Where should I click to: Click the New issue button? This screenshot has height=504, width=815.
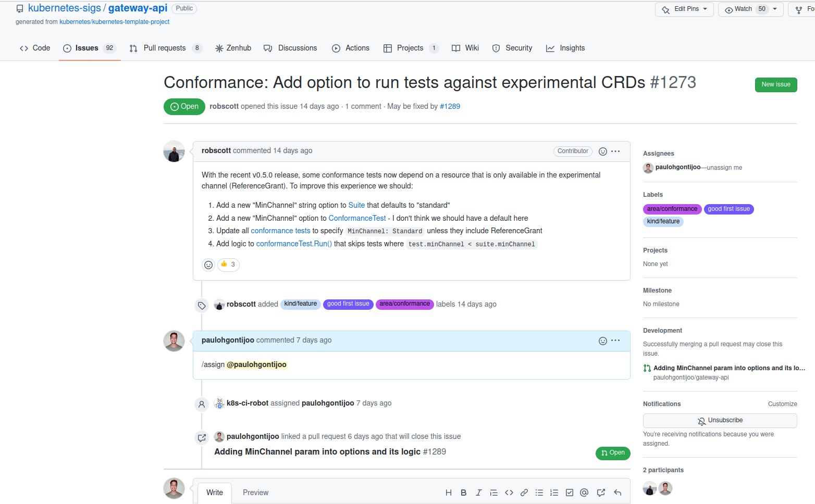pyautogui.click(x=776, y=85)
